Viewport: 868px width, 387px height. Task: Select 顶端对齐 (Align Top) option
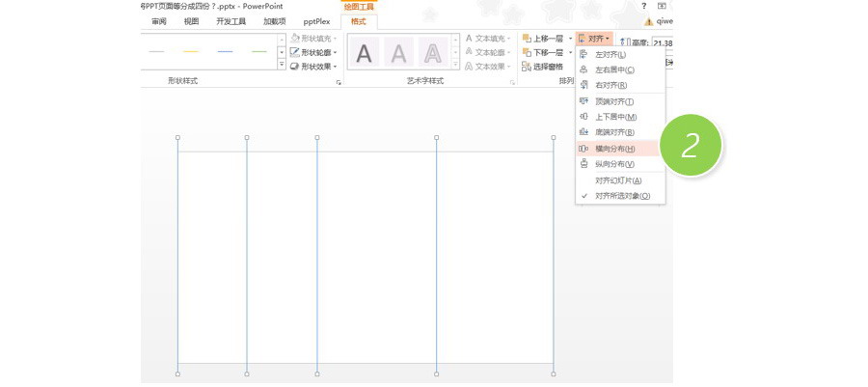click(x=613, y=101)
